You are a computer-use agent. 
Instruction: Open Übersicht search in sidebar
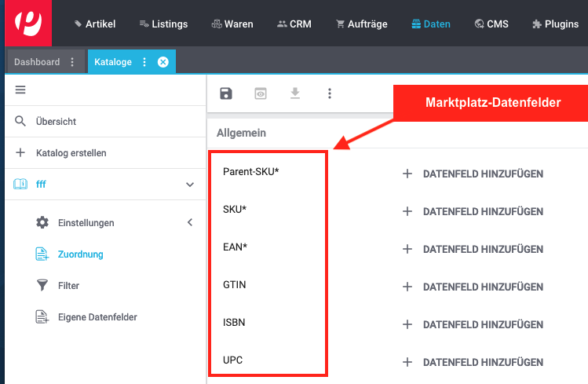point(55,122)
